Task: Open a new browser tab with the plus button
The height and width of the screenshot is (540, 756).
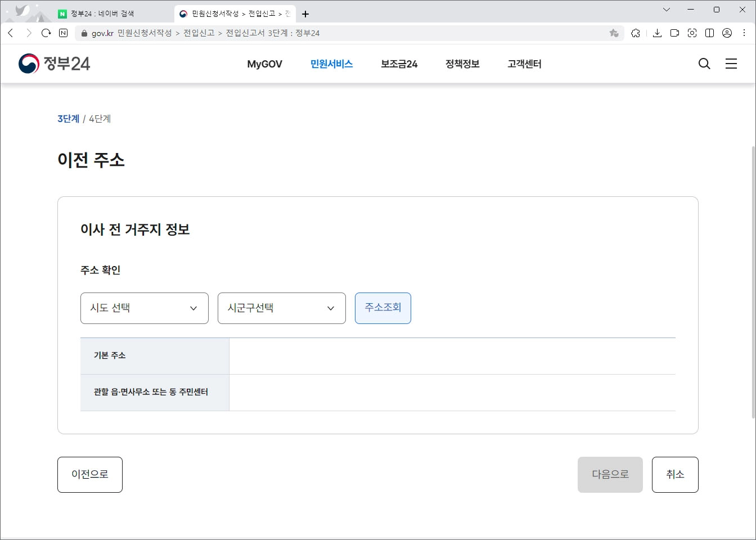Action: (x=305, y=13)
